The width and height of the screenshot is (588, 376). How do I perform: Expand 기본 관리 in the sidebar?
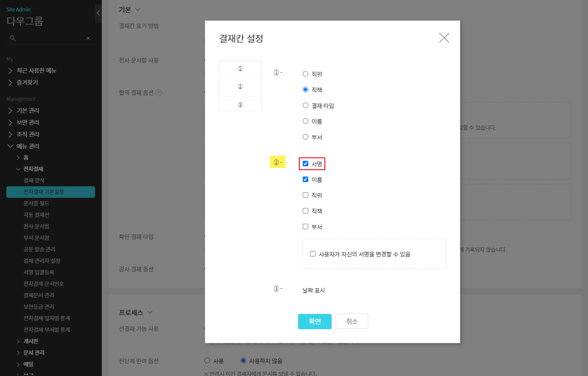pyautogui.click(x=28, y=111)
